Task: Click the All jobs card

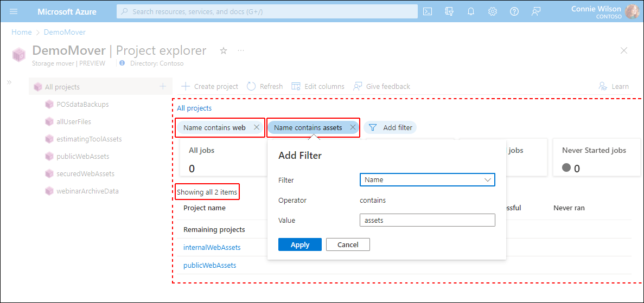Action: tap(224, 158)
